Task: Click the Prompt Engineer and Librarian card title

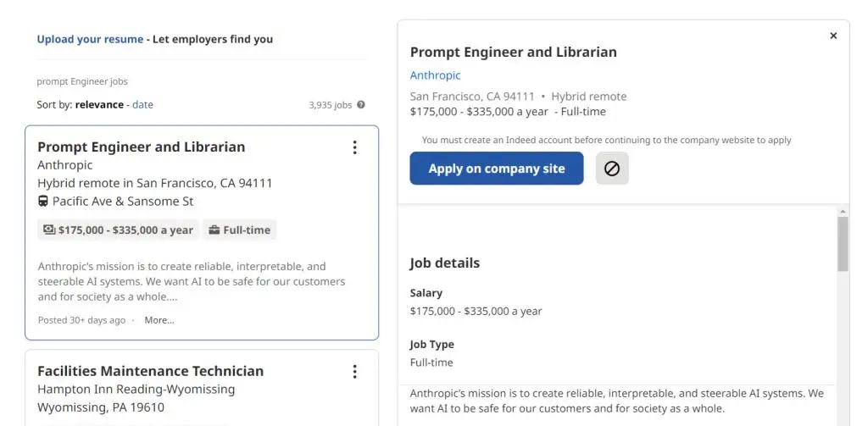Action: point(141,147)
